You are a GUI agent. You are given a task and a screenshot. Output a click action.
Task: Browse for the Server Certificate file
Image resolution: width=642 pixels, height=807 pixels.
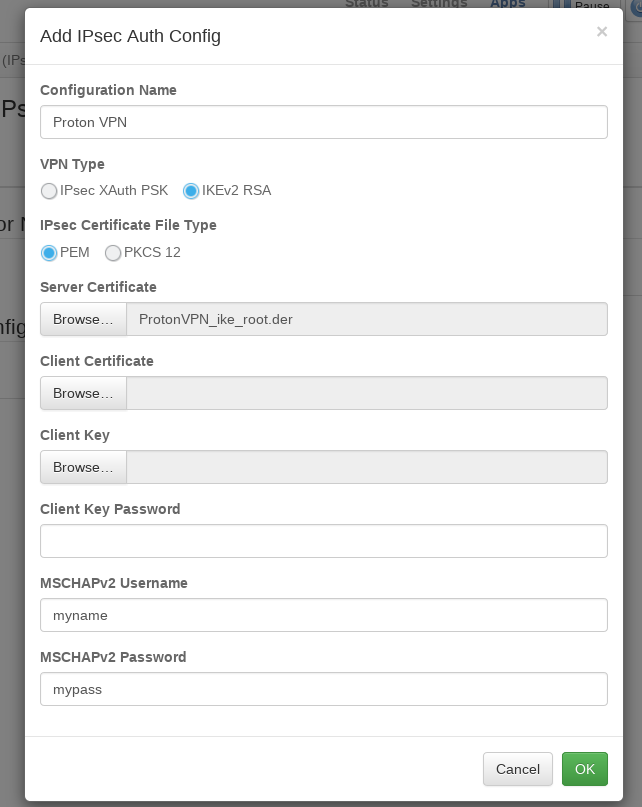coord(83,319)
